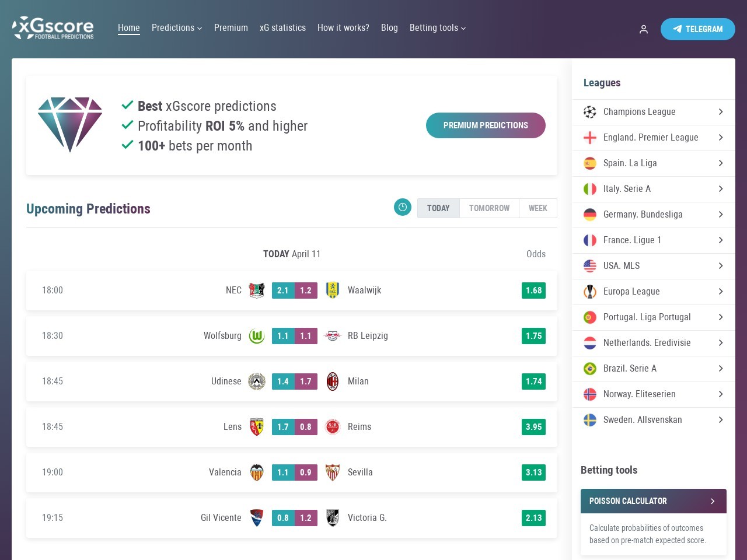747x560 pixels.
Task: Open England Premier League chevron arrow
Action: point(721,137)
